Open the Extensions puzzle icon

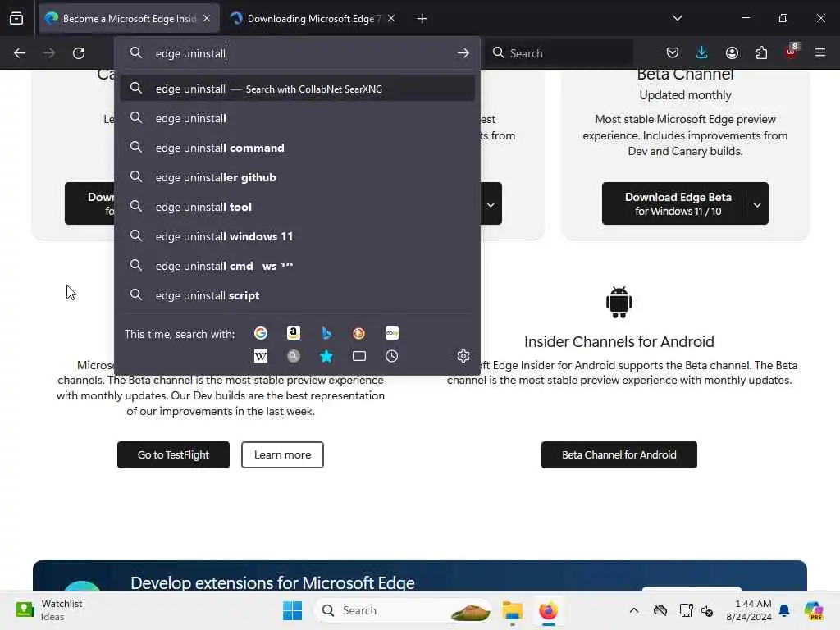761,52
